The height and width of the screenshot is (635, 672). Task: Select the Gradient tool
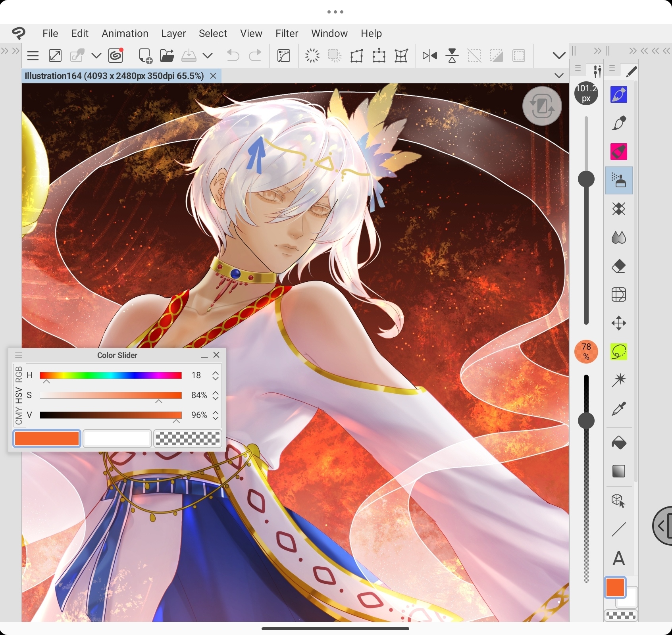pos(619,471)
